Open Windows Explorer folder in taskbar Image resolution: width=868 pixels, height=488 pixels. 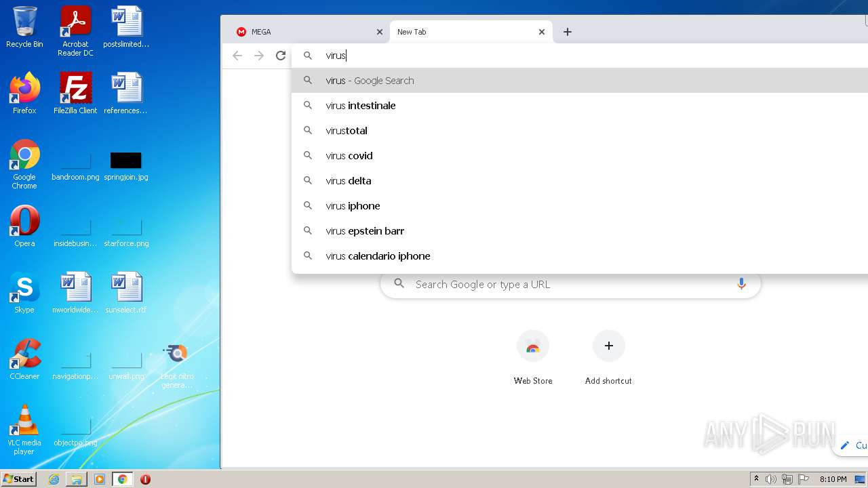coord(77,479)
